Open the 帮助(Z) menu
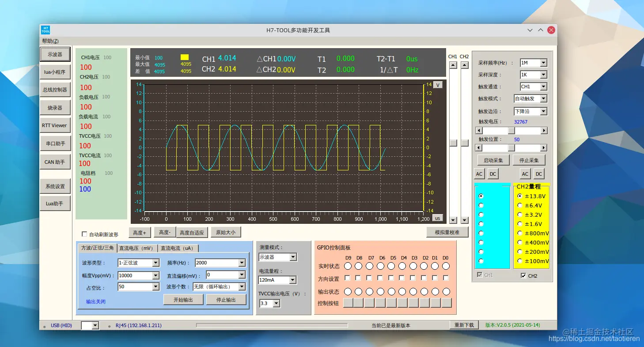 (50, 41)
